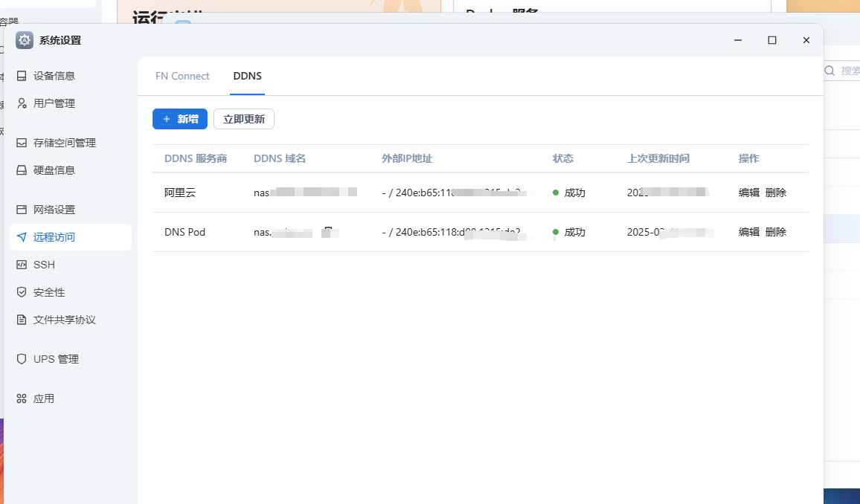Image resolution: width=860 pixels, height=504 pixels.
Task: Click the 状态 column header
Action: tap(562, 158)
